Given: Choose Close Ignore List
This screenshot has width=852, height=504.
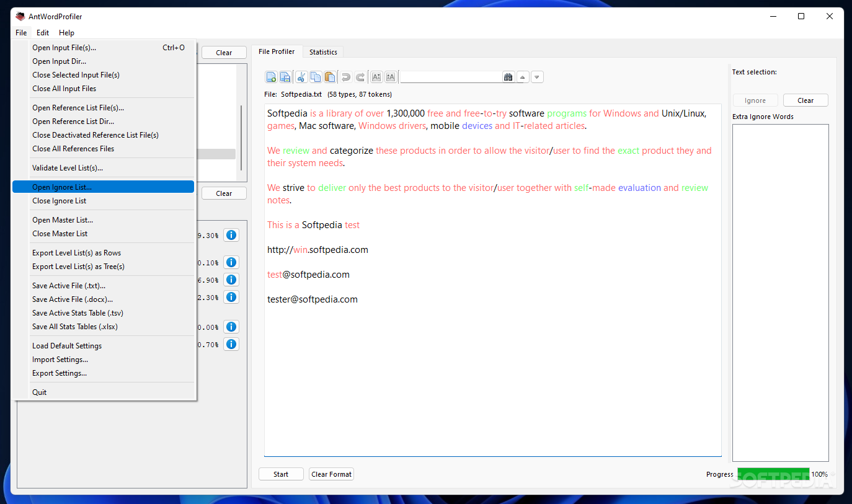Looking at the screenshot, I should coord(103,201).
